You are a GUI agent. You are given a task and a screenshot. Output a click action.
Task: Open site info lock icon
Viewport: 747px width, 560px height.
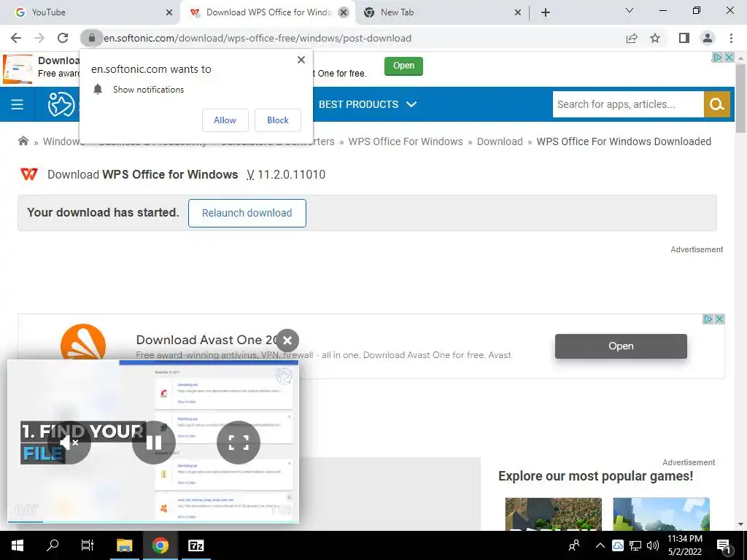91,38
